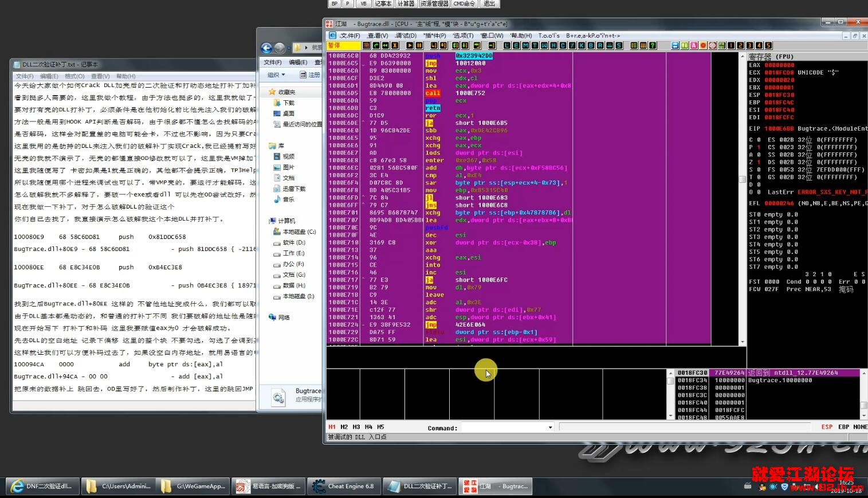Pause execution with the pause toolbar icon
This screenshot has width=868, height=498.
[419, 45]
